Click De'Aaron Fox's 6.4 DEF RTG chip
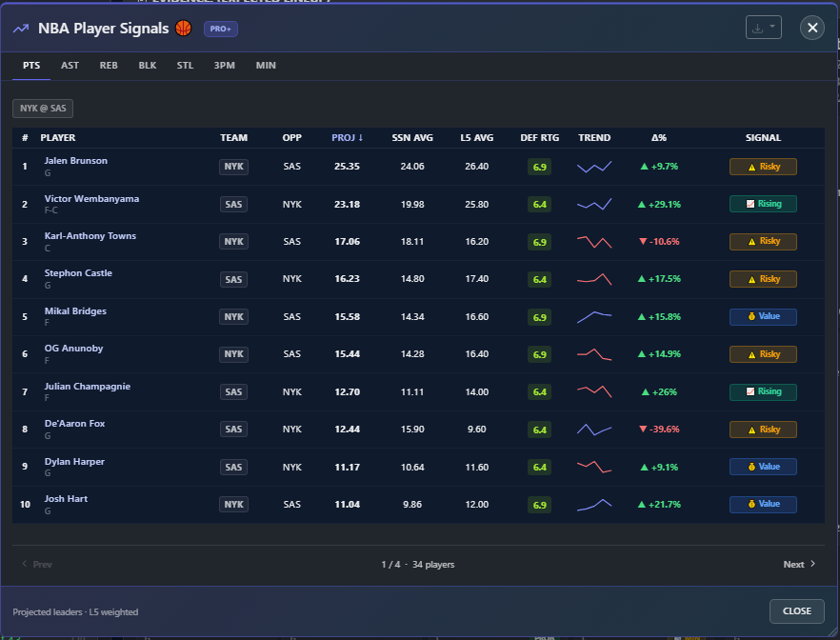The image size is (840, 640). point(539,430)
